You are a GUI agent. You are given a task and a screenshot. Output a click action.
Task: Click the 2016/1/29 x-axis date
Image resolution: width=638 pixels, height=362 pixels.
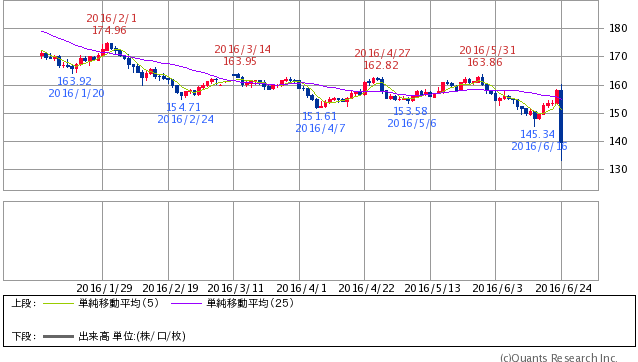[x=105, y=288]
